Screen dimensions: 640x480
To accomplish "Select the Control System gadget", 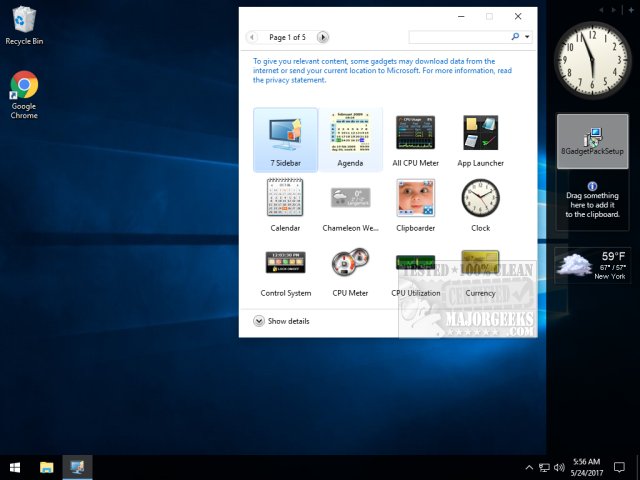I will 285,268.
